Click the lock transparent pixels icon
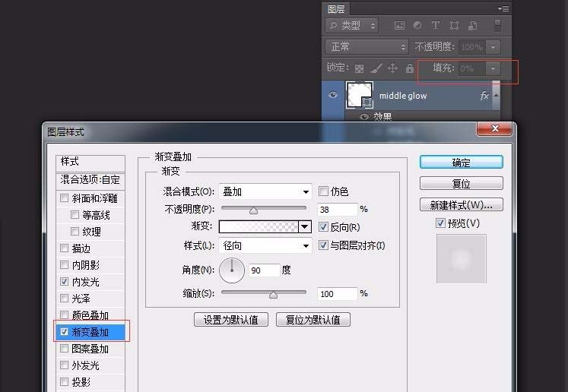Viewport: 568px width, 392px height. [360, 68]
